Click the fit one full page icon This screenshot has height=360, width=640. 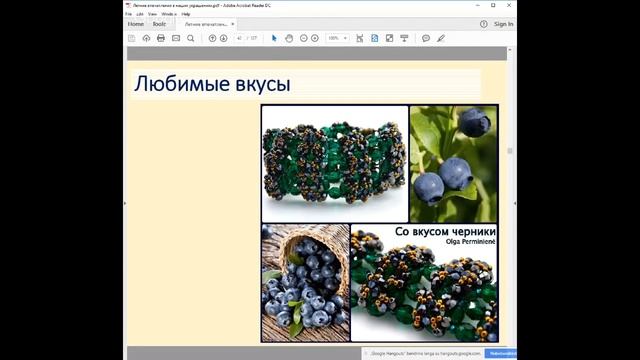pos(375,38)
